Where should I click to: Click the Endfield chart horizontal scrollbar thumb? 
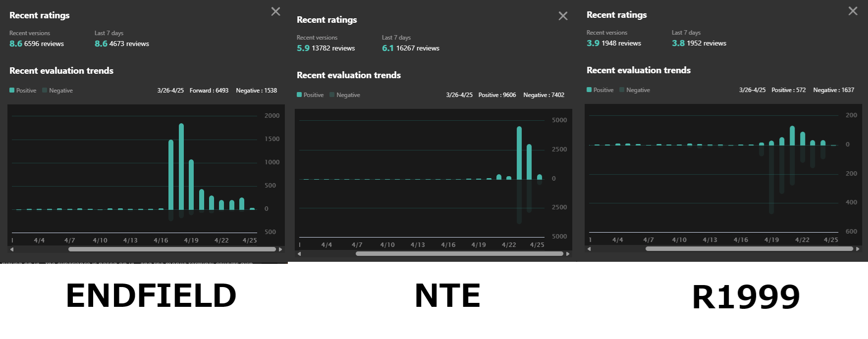(172, 249)
